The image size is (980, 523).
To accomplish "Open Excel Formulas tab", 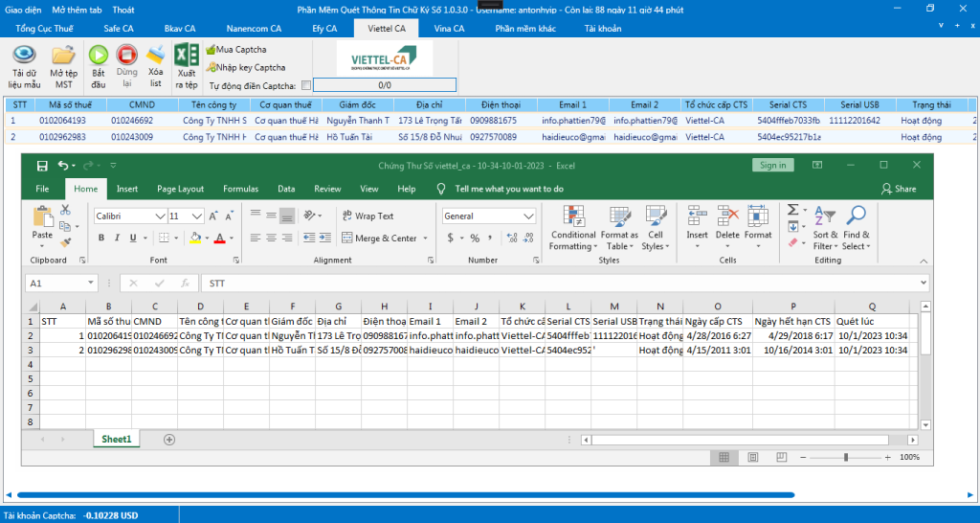I will [240, 189].
